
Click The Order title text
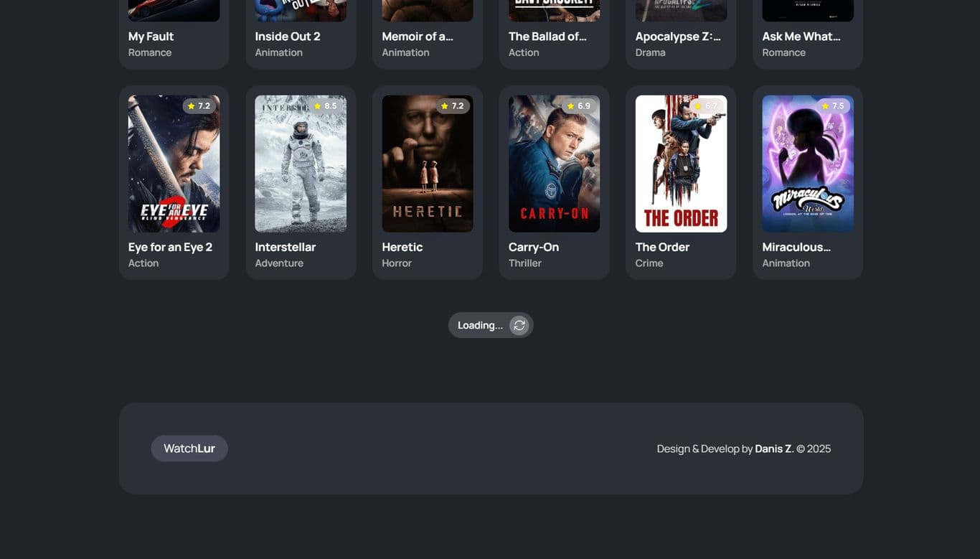[662, 247]
